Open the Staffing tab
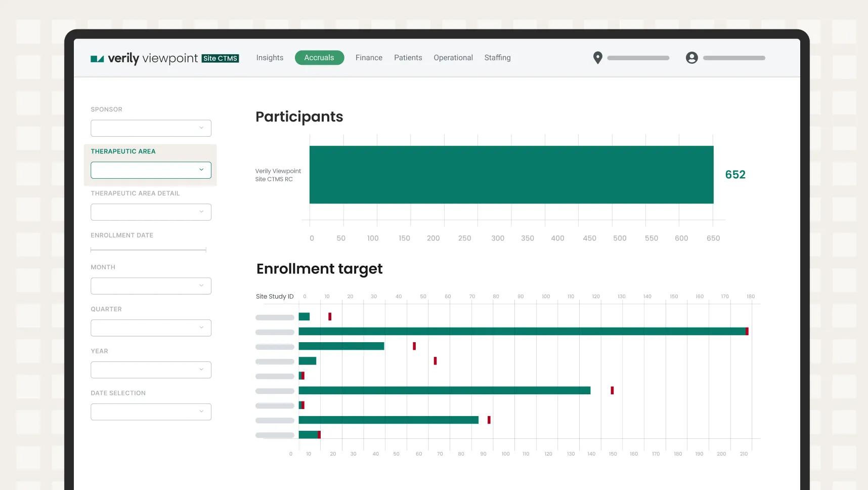Image resolution: width=868 pixels, height=490 pixels. [497, 58]
